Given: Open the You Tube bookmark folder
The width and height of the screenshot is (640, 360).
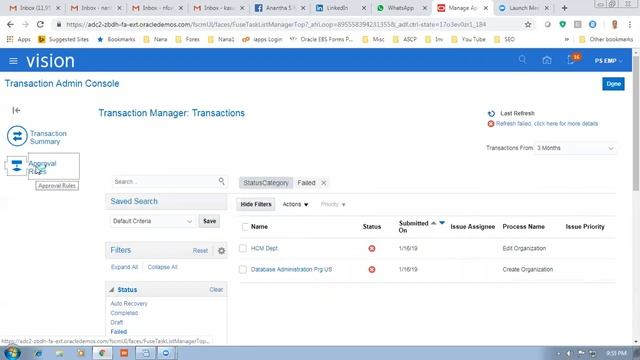Looking at the screenshot, I should pos(468,39).
